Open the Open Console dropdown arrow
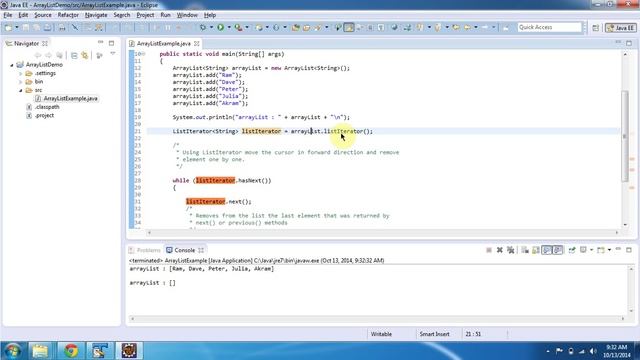The height and width of the screenshot is (360, 640). pos(609,250)
